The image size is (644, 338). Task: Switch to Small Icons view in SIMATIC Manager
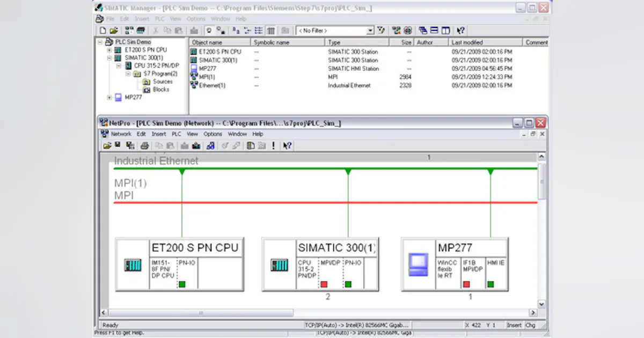(x=247, y=31)
